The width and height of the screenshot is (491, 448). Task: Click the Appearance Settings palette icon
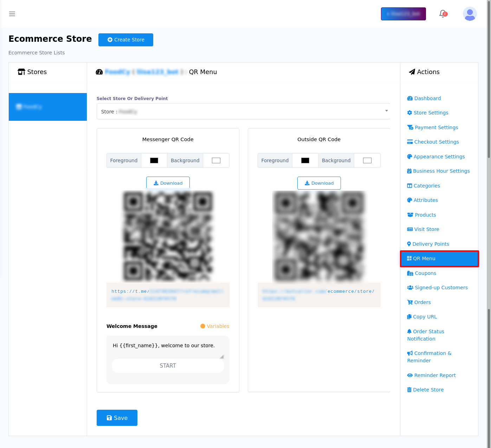pos(409,157)
